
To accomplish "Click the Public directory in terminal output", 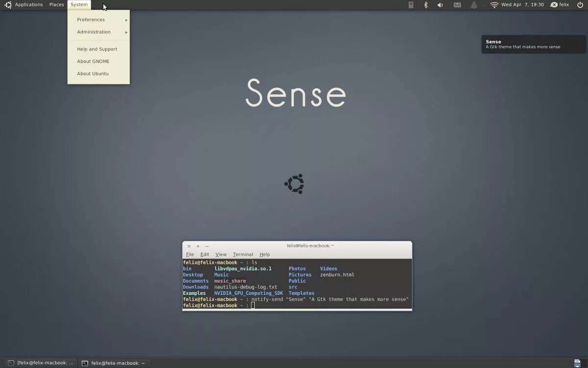I will click(x=297, y=281).
